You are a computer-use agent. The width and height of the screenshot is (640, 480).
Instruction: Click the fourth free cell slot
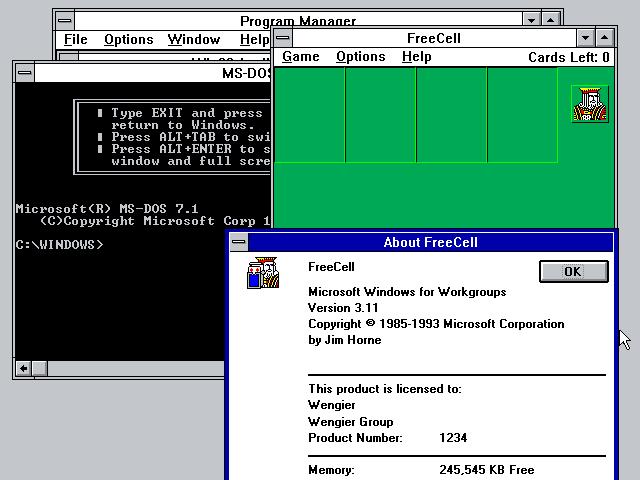522,115
